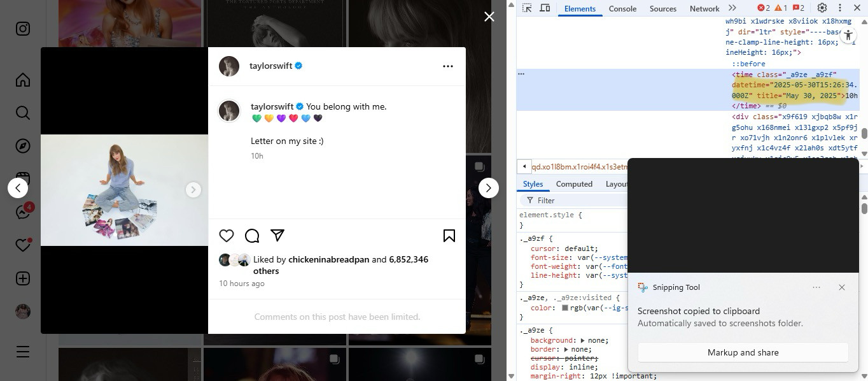Open the taylorswift username in post header
Viewport: 868px width, 381px height.
point(271,66)
